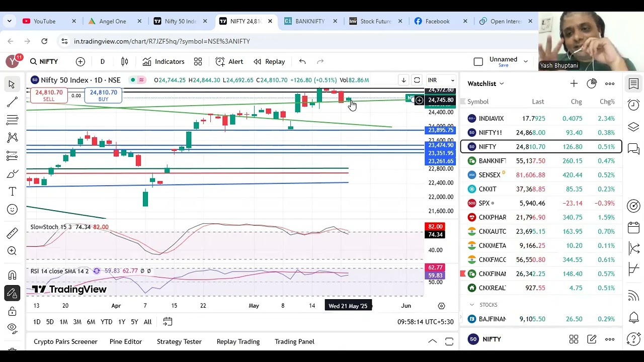Image resolution: width=644 pixels, height=362 pixels.
Task: Open Unnamed layout dropdown arrow
Action: 526,61
